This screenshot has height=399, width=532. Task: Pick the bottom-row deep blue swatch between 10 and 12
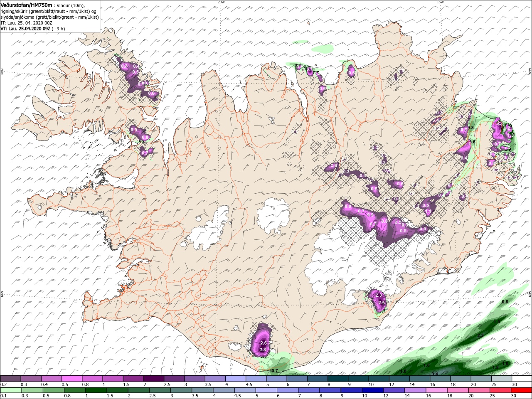373,390
